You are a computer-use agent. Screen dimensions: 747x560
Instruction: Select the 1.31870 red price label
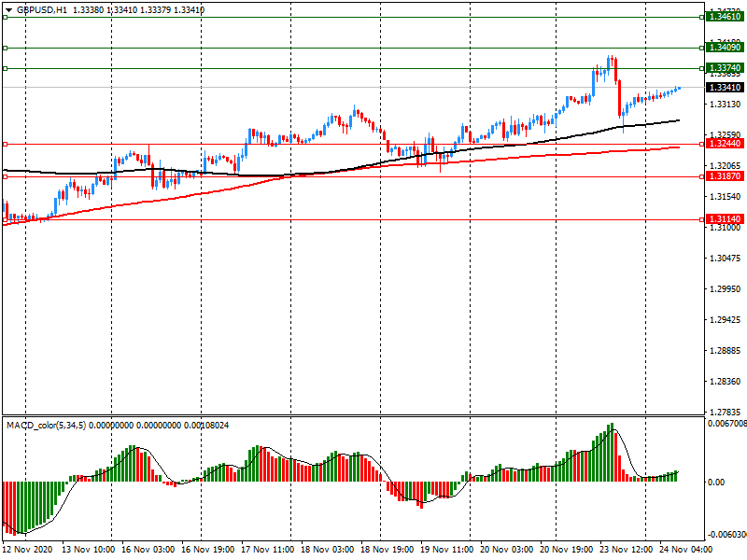pyautogui.click(x=725, y=176)
